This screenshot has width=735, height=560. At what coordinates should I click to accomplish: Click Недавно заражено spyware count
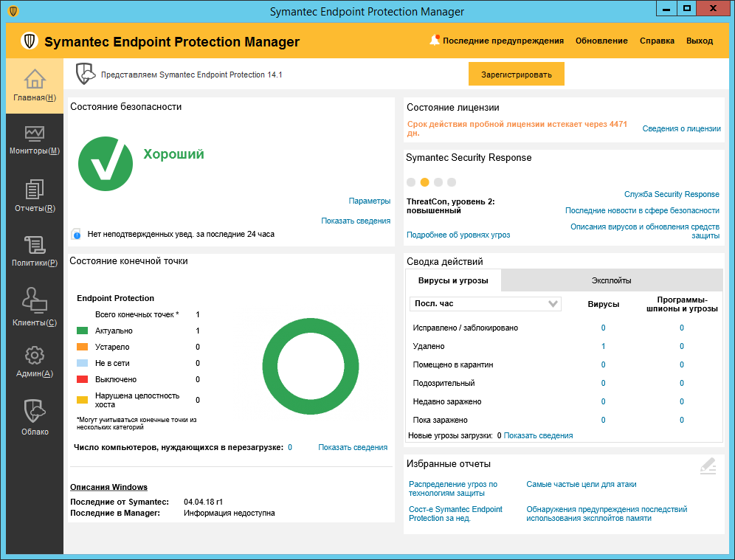pos(682,401)
